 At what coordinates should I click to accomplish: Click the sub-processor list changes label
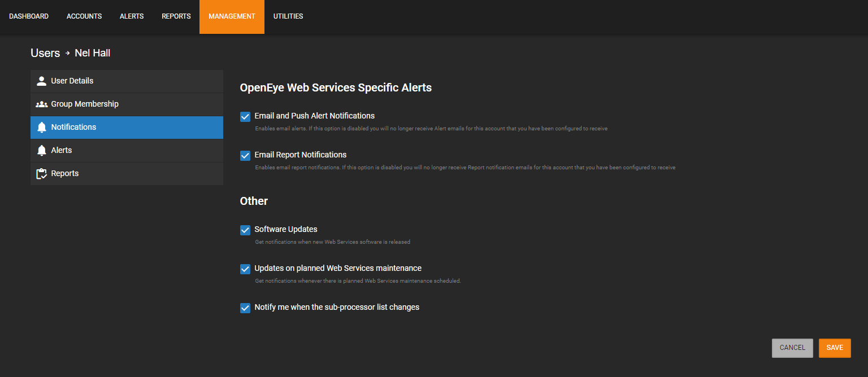click(x=337, y=307)
